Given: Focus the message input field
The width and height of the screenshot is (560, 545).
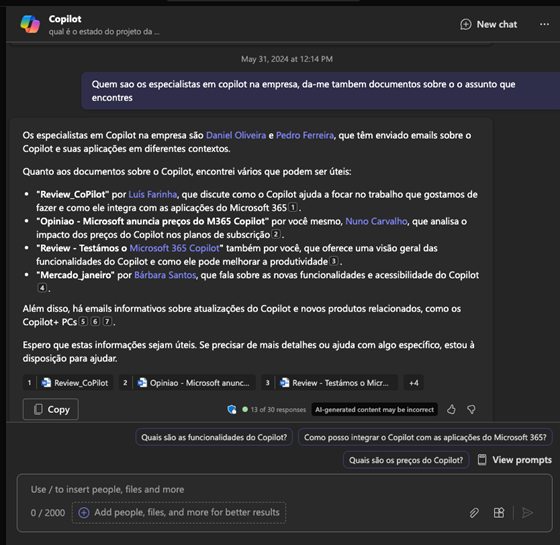Looking at the screenshot, I should tap(284, 489).
